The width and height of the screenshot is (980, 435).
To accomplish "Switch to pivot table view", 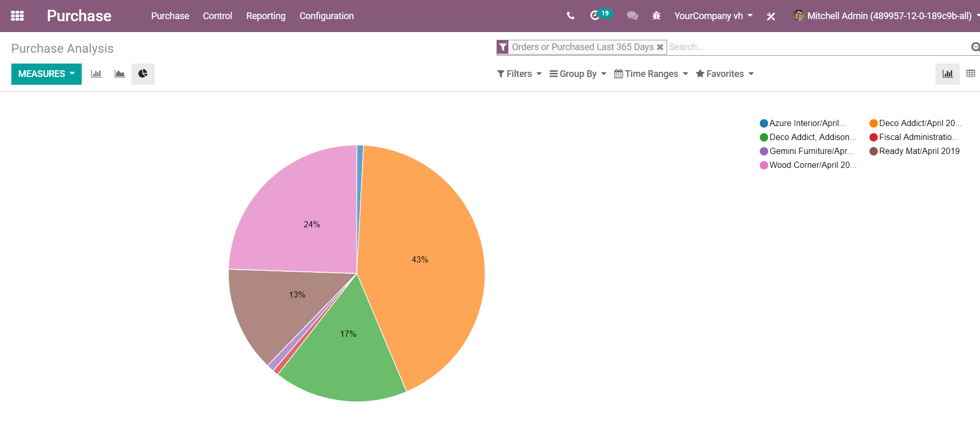I will click(x=971, y=74).
